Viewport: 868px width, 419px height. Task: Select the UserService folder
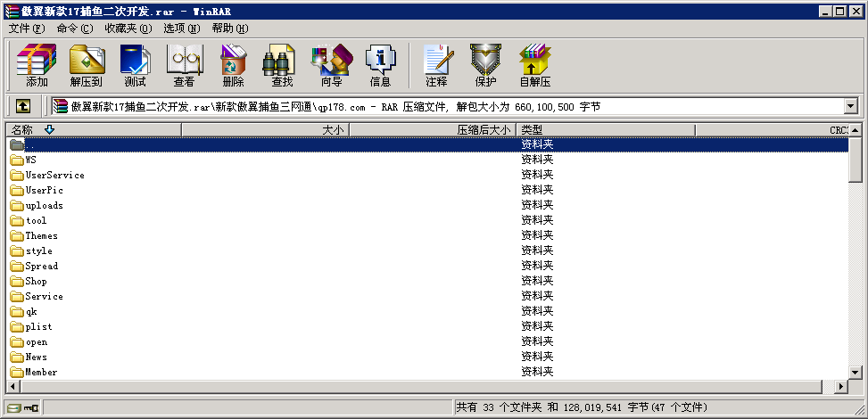click(54, 176)
